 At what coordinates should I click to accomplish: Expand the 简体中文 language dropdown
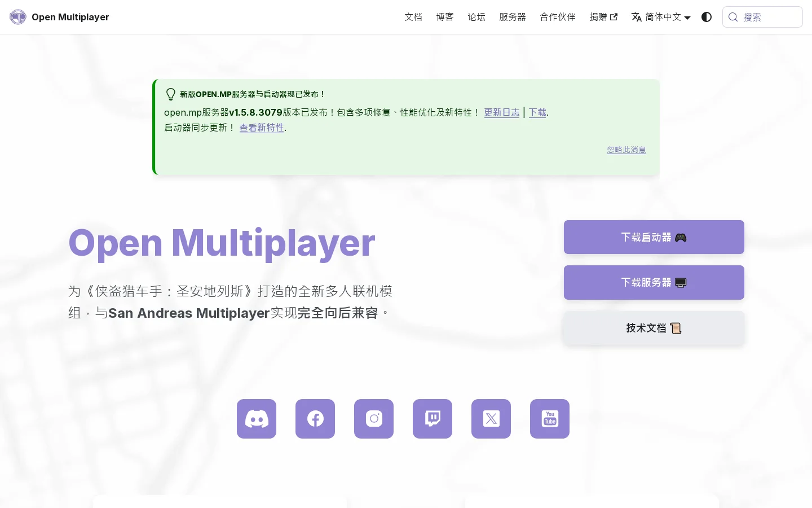(661, 17)
